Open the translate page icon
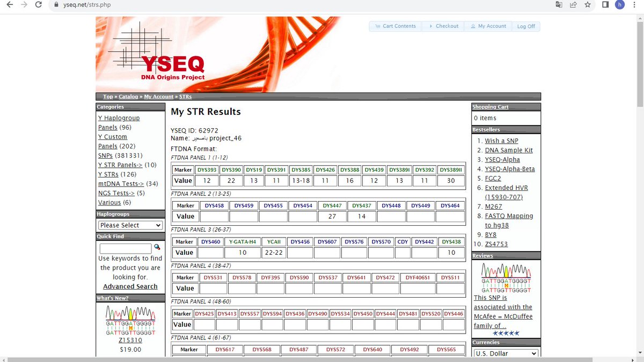 click(559, 5)
